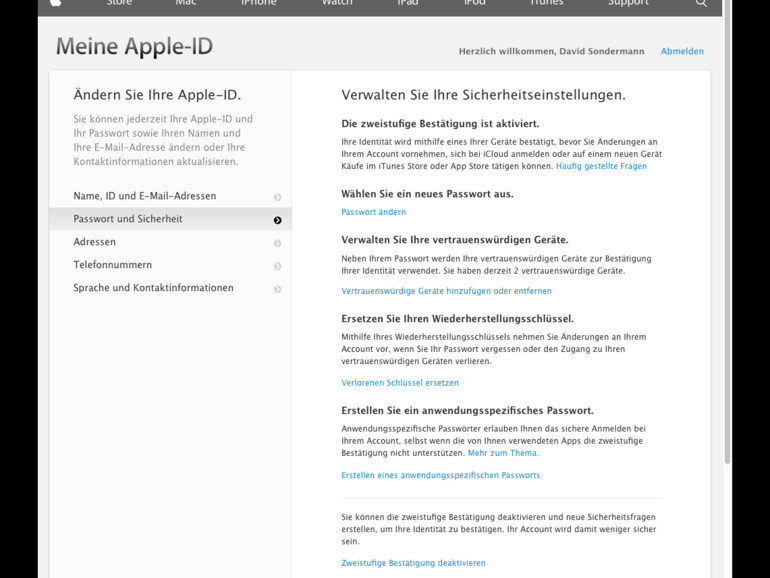This screenshot has width=770, height=578.
Task: Click arrow icon beside Sprache und Kontaktinformationen
Action: pos(277,289)
